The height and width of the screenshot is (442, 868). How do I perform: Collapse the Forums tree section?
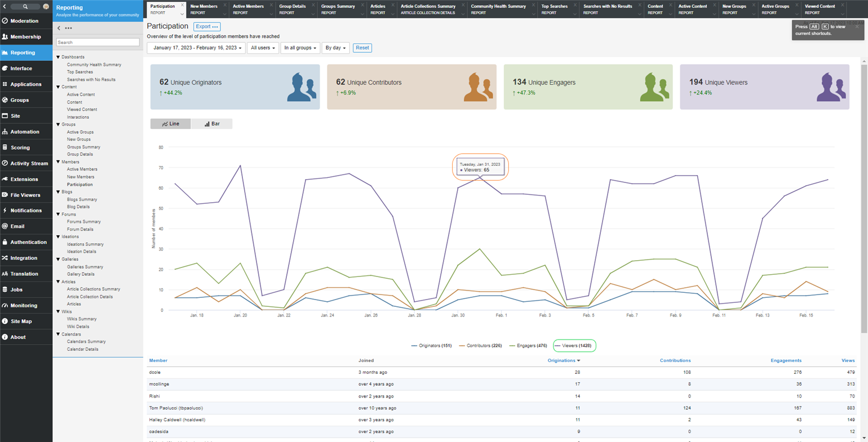58,215
